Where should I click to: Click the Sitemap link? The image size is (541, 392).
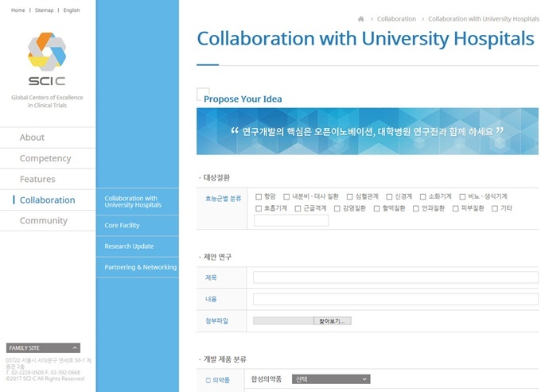tap(45, 10)
